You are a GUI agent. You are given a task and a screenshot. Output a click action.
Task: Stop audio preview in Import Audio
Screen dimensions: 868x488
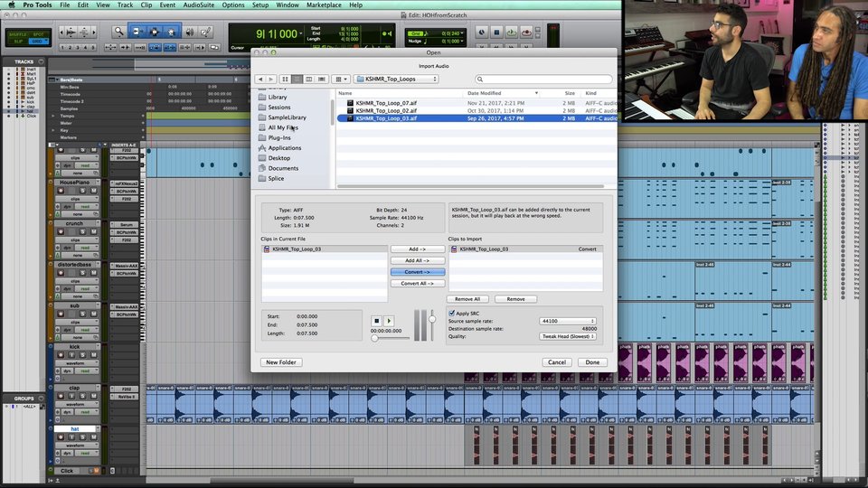click(376, 321)
